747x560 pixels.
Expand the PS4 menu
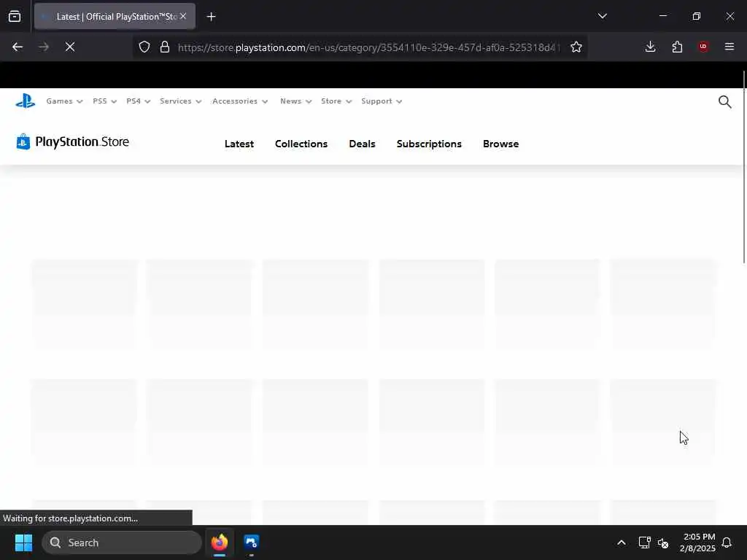138,101
